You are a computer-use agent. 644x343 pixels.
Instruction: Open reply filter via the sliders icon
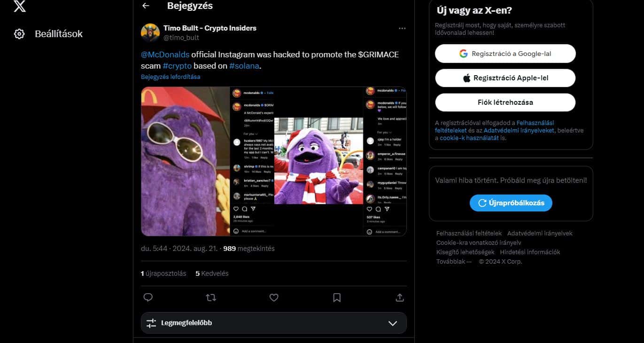click(151, 323)
